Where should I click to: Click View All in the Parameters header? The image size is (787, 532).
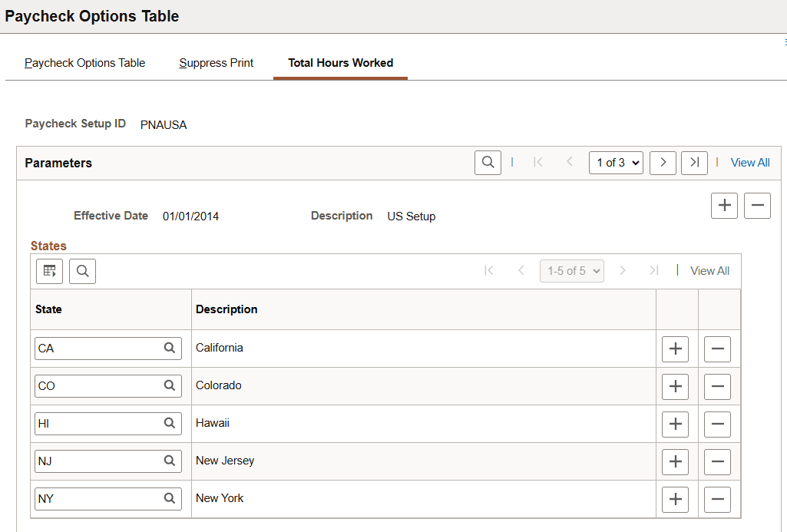tap(750, 162)
